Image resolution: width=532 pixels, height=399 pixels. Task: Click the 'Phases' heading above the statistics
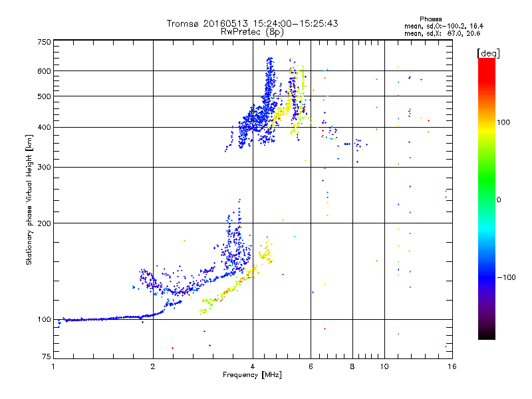pos(430,19)
